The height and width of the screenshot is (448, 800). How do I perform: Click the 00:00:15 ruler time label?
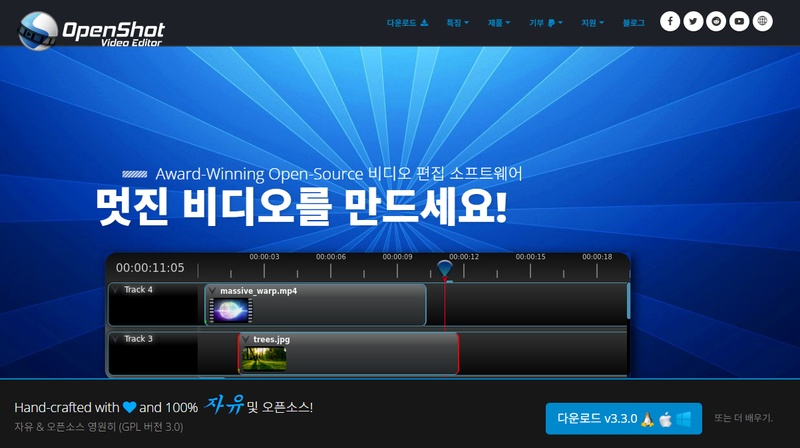tap(531, 257)
